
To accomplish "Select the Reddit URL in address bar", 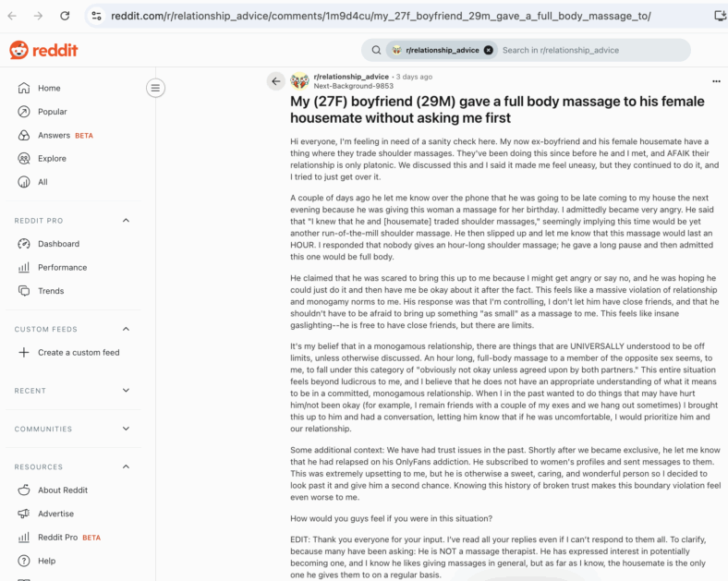I will tap(381, 16).
